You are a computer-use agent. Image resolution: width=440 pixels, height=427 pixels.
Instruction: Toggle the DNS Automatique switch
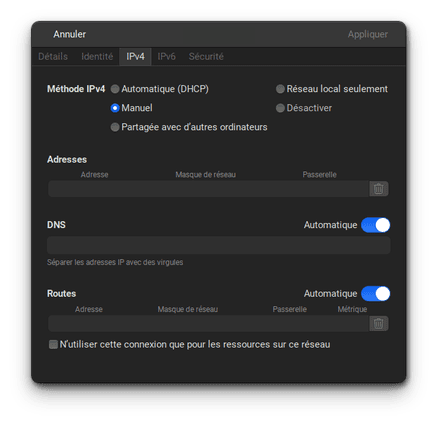[376, 225]
